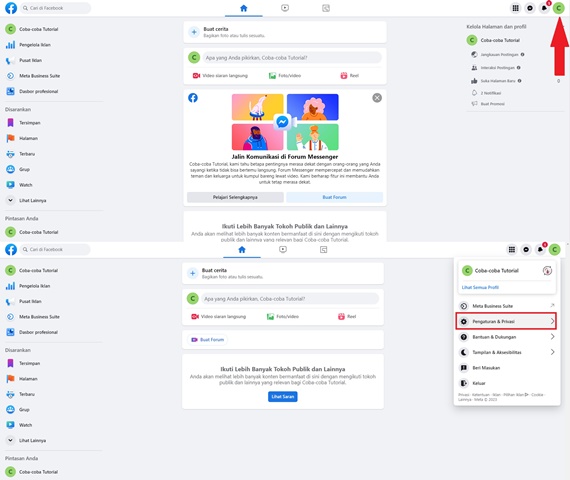Click the Suka Halaman Baru thumbs-up icon
The height and width of the screenshot is (480, 570).
pyautogui.click(x=474, y=81)
